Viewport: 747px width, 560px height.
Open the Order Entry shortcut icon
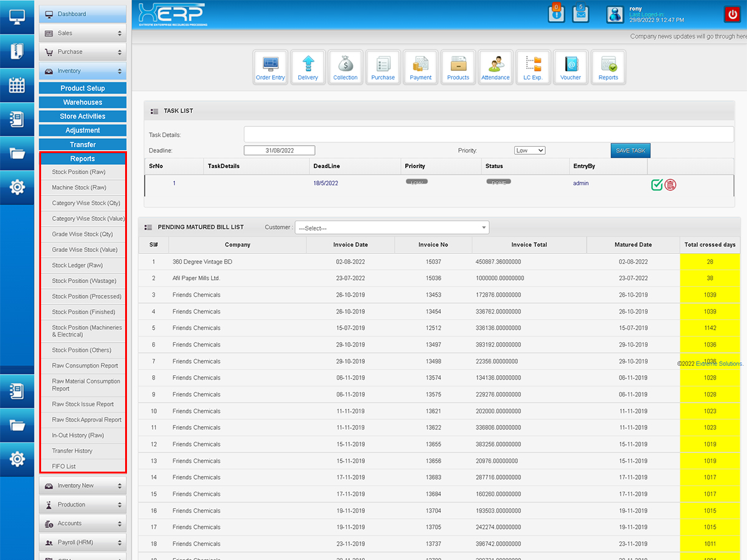[270, 67]
